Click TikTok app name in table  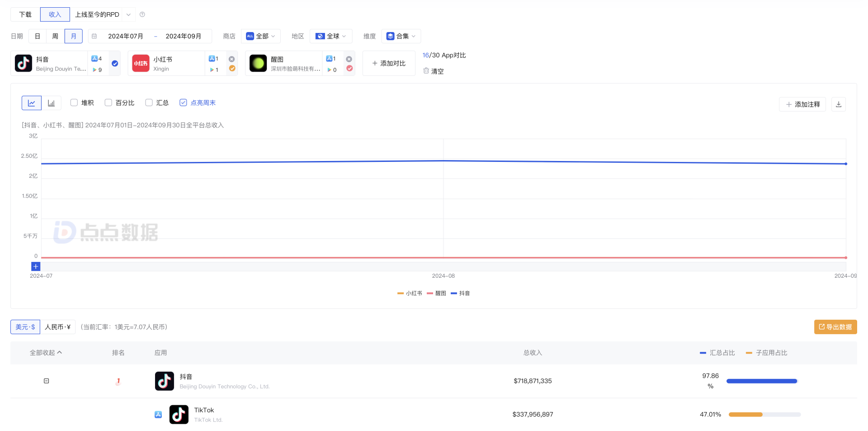pos(204,410)
